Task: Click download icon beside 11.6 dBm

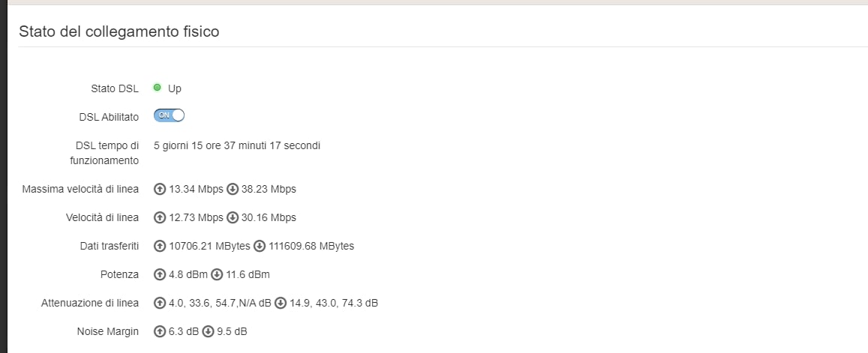Action: (217, 274)
